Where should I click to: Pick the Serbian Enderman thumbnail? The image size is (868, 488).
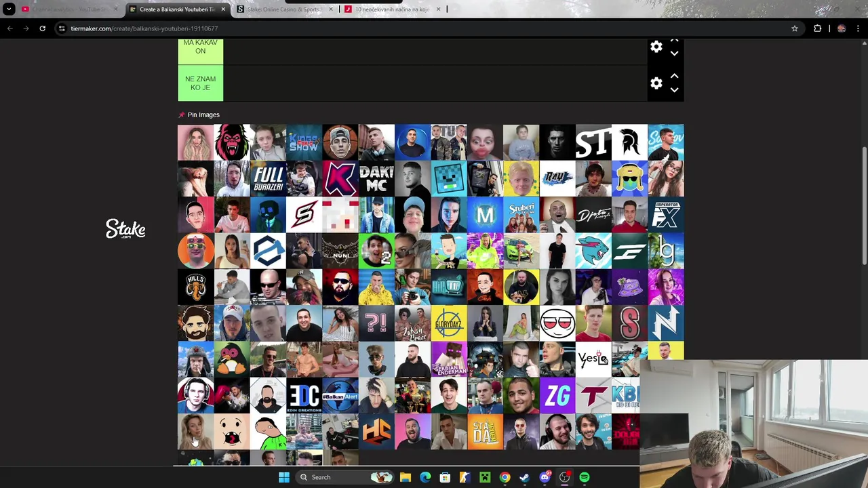449,360
